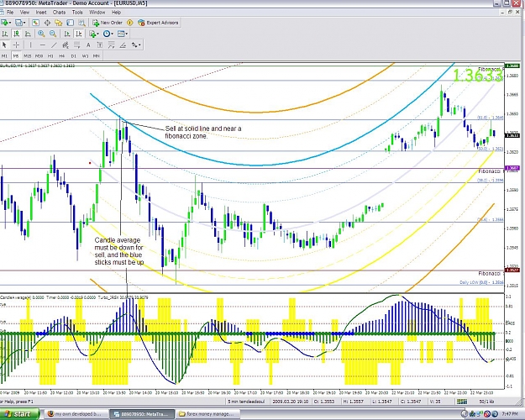This screenshot has height=420, width=525.
Task: Select the Trendline by Angle tool
Action: [123, 45]
